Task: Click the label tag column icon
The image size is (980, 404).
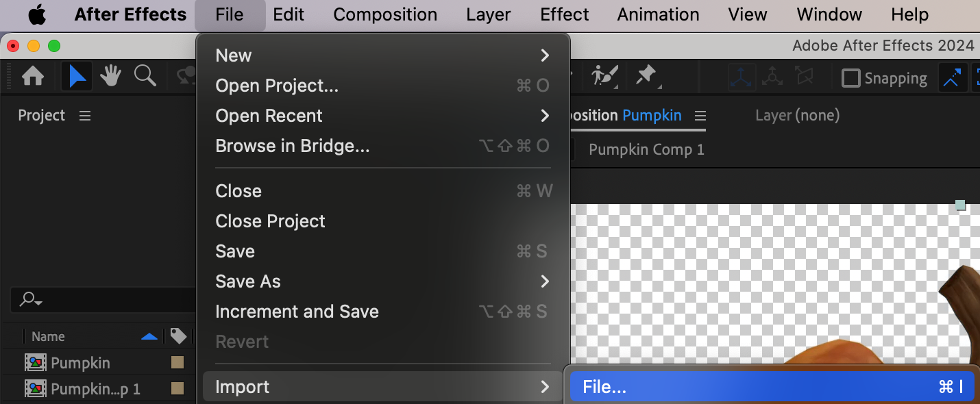Action: (x=178, y=336)
